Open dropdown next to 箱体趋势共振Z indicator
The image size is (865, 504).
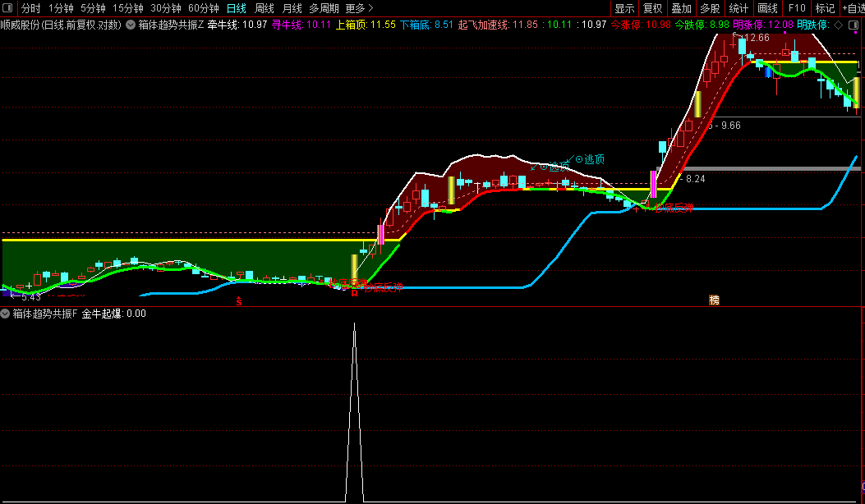131,25
